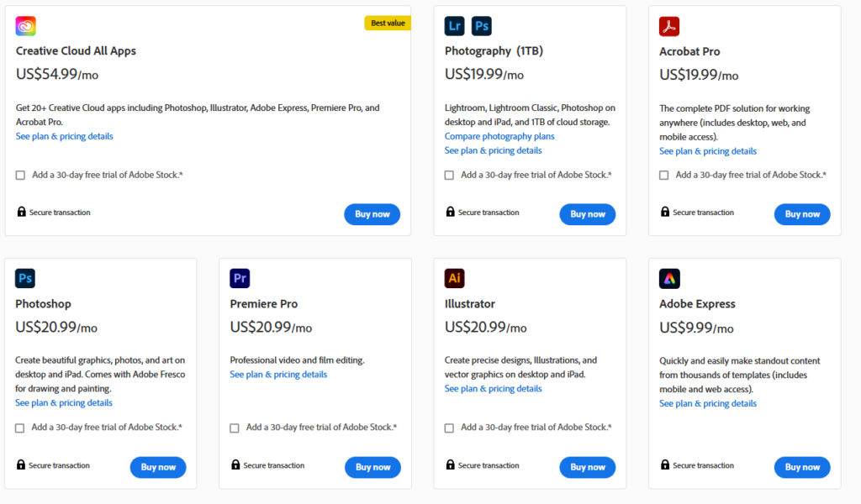Click the Photoshop heading text
Viewport: 861px width, 504px height.
click(x=43, y=304)
